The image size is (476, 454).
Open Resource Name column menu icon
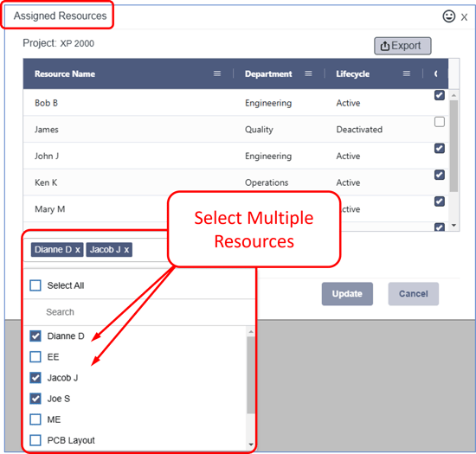pos(217,74)
